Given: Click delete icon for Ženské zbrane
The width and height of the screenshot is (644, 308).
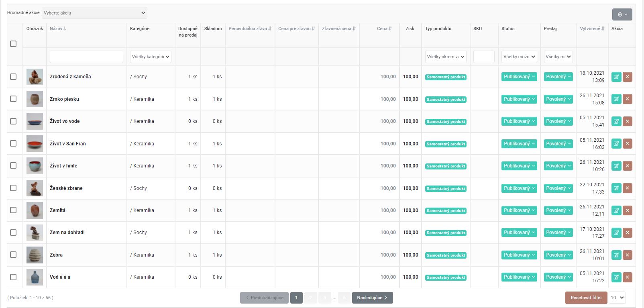Looking at the screenshot, I should [627, 188].
